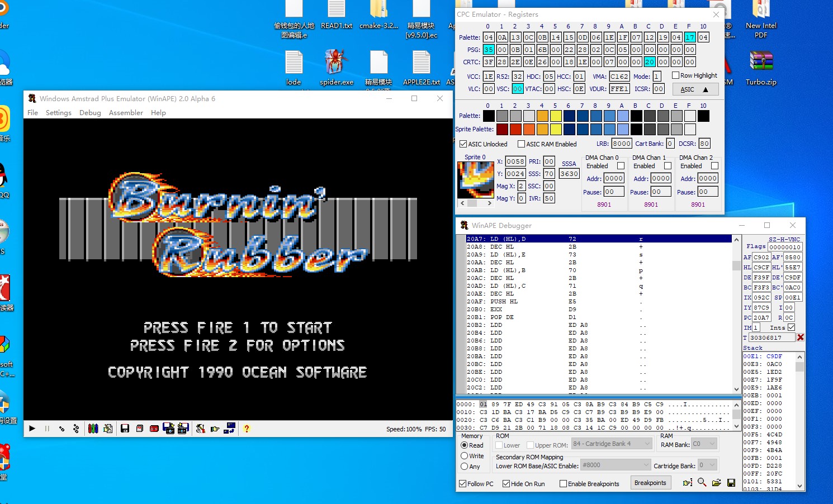Select the Write memory radio button
Screen dimensions: 833x504
click(x=464, y=456)
